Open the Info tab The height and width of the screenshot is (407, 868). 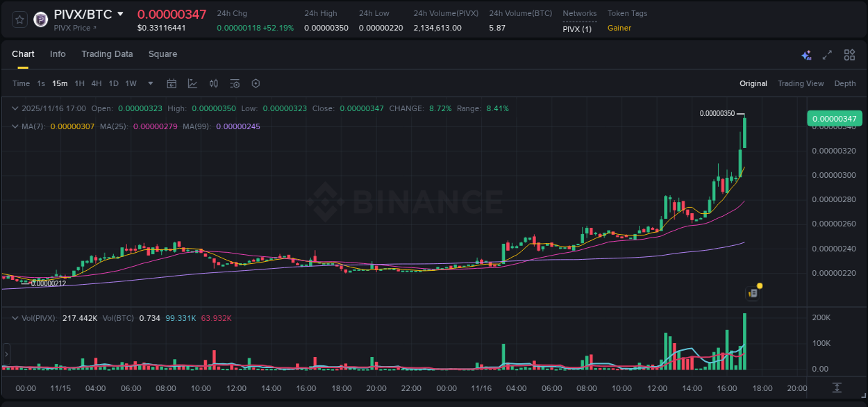(x=58, y=54)
